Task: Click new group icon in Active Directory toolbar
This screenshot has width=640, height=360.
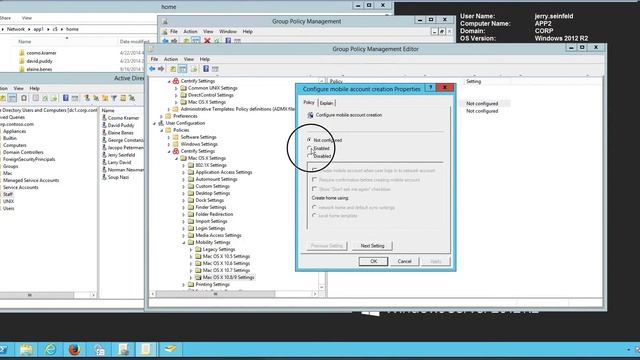Action: pos(96,98)
